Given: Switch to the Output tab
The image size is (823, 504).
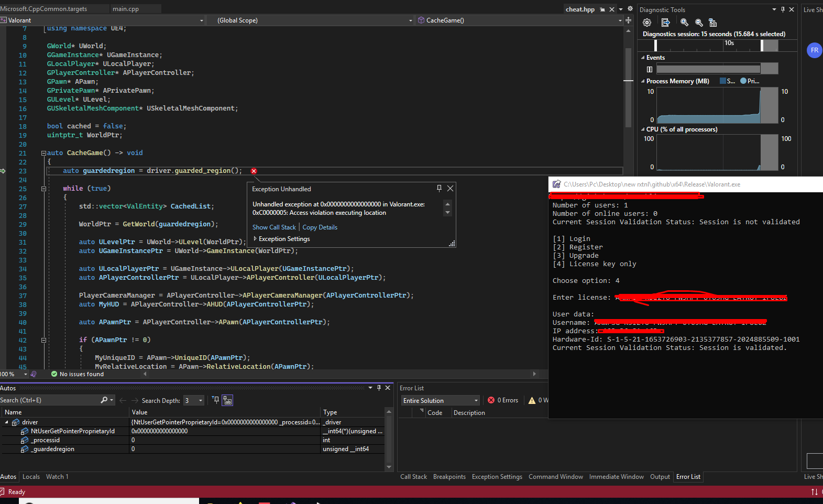Looking at the screenshot, I should click(x=660, y=477).
